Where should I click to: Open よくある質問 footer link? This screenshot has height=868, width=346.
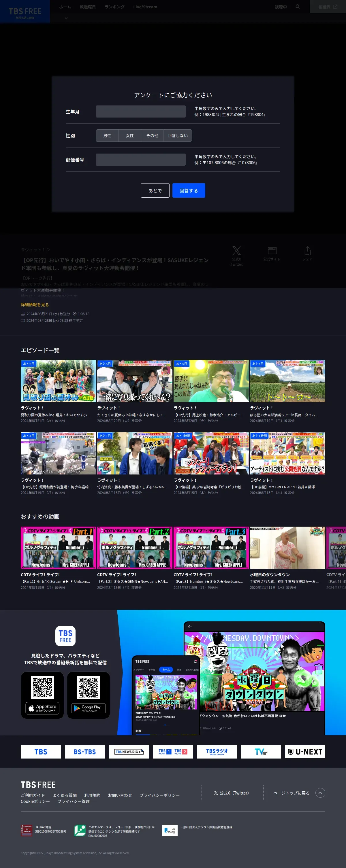coord(64,795)
